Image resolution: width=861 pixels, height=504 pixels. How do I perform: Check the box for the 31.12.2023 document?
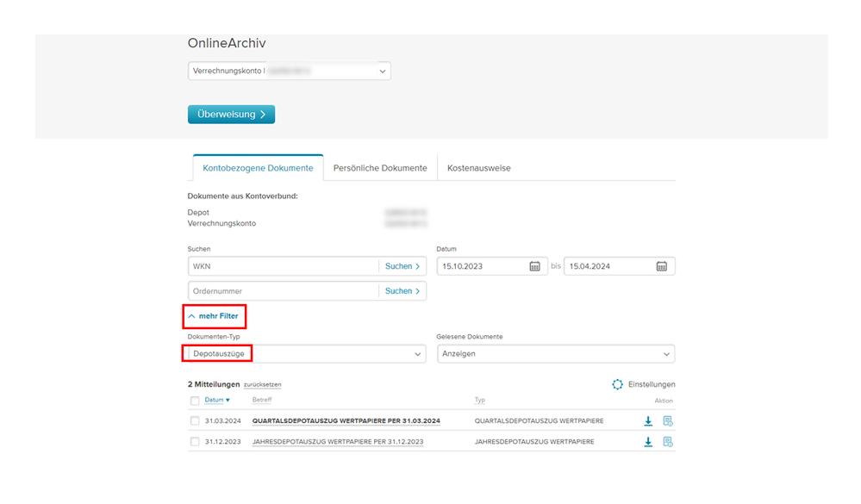coord(195,441)
